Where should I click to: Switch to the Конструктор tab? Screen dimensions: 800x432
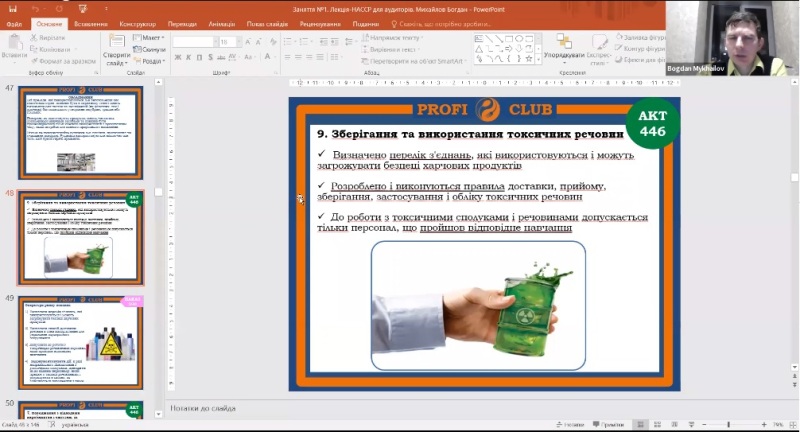[x=138, y=24]
